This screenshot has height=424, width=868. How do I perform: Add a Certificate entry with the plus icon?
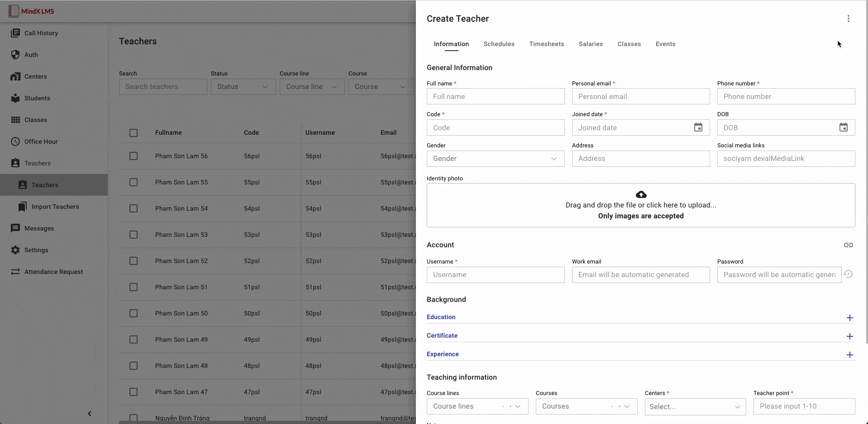[x=849, y=336]
